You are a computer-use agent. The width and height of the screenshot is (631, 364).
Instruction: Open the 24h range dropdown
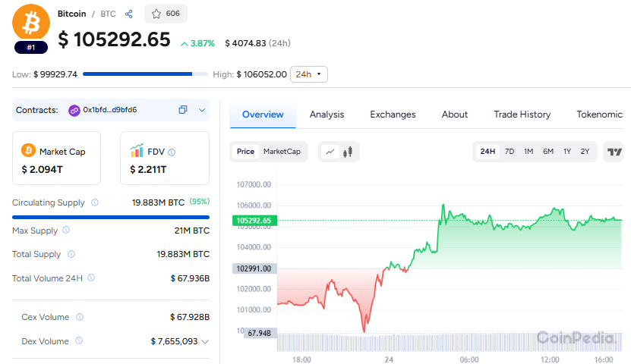[x=308, y=74]
